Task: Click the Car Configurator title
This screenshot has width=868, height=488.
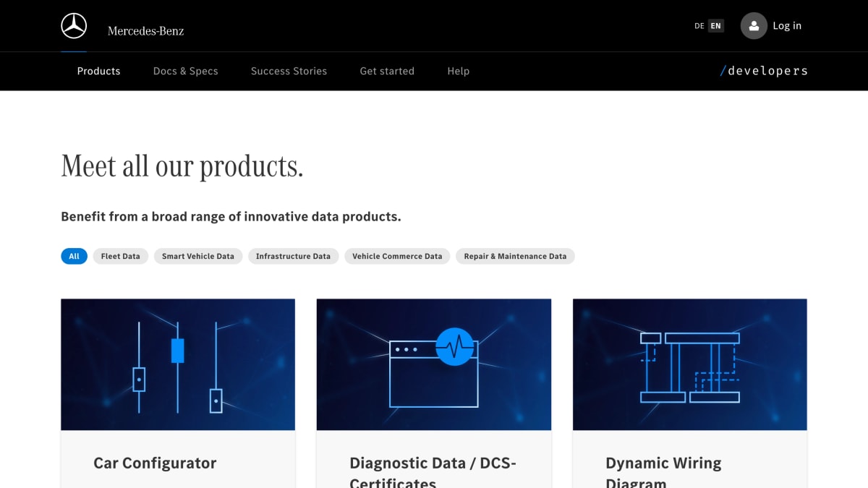Action: pos(155,463)
